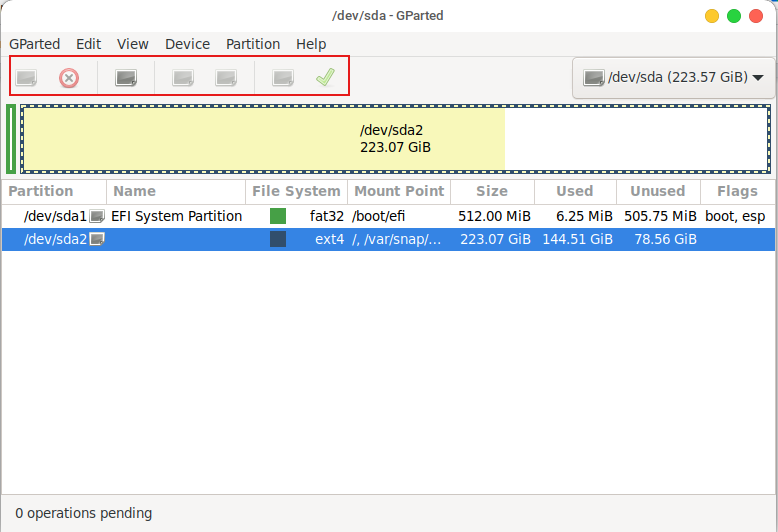Click the '512.00 MiB' size cell
The height and width of the screenshot is (532, 778).
494,216
